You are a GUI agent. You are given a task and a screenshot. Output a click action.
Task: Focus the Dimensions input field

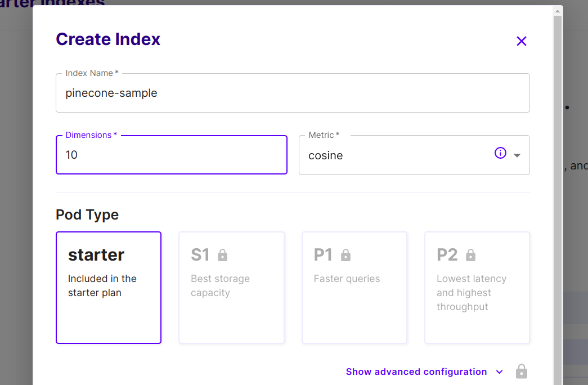pyautogui.click(x=172, y=155)
